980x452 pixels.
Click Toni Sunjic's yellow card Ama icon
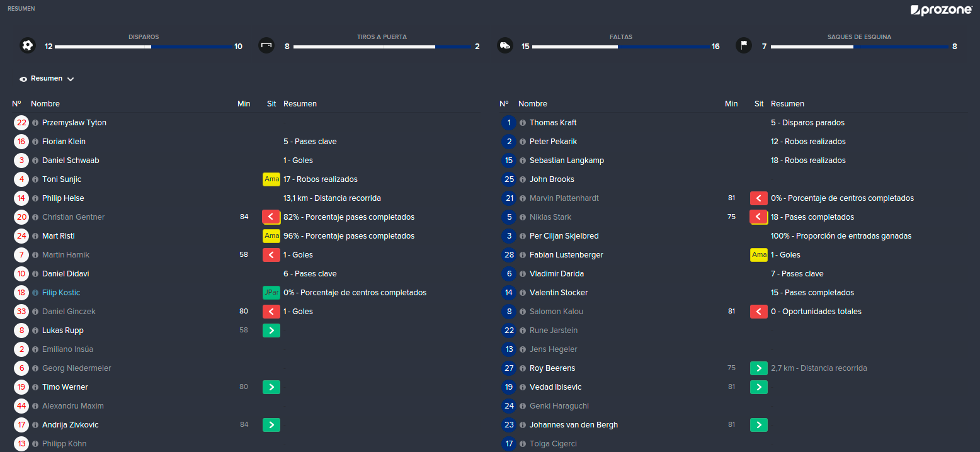click(x=271, y=179)
